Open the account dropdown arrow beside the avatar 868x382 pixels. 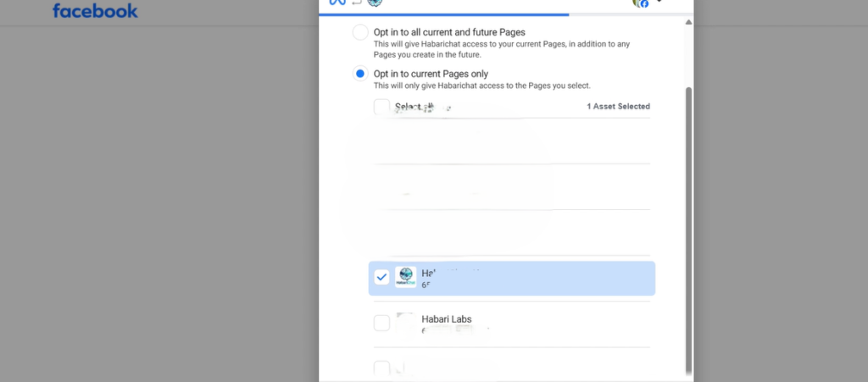pos(659,3)
